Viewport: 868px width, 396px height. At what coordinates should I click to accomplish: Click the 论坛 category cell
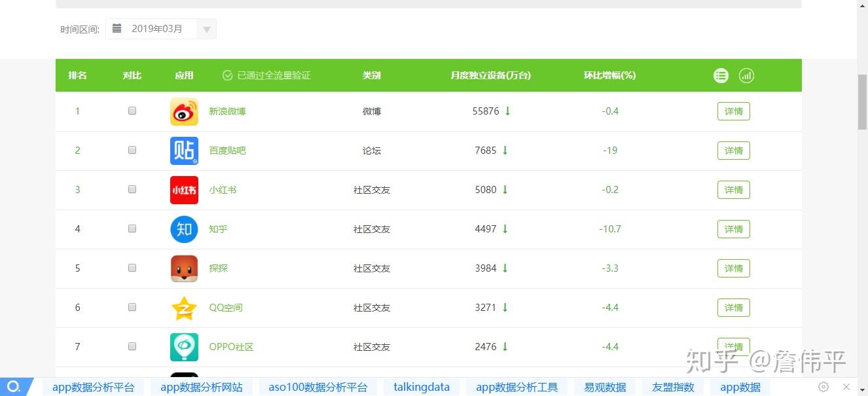(372, 151)
